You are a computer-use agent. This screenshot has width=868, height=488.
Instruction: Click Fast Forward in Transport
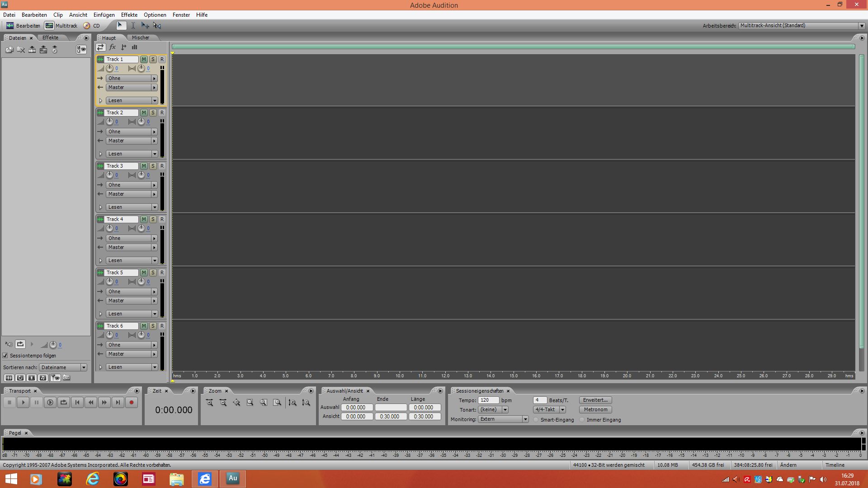[104, 402]
